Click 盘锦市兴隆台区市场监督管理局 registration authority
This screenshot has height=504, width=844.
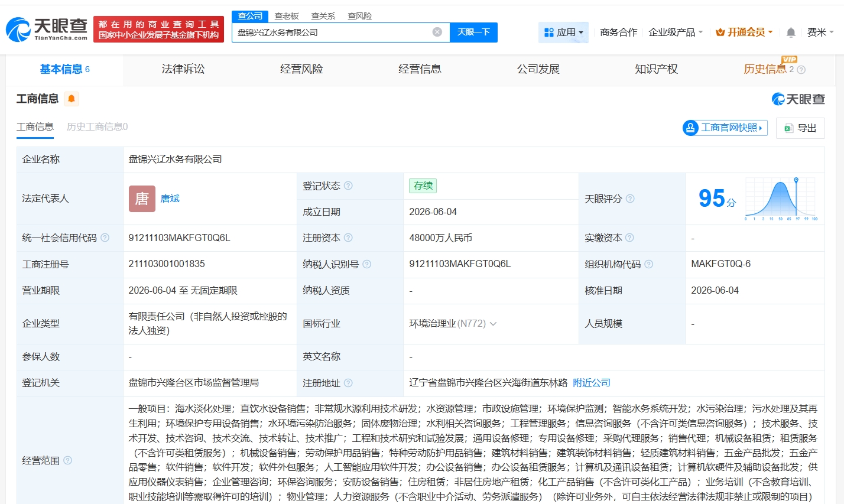[193, 383]
